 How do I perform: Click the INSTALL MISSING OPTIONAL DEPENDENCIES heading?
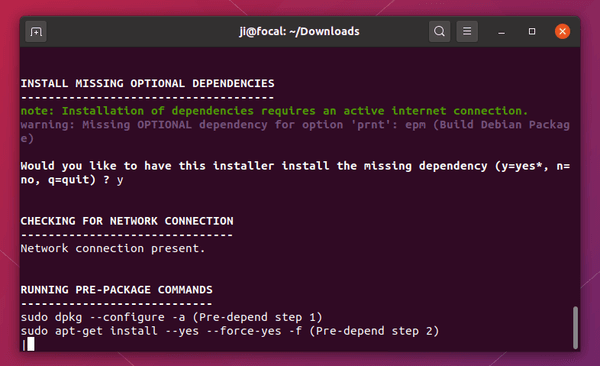click(x=147, y=83)
